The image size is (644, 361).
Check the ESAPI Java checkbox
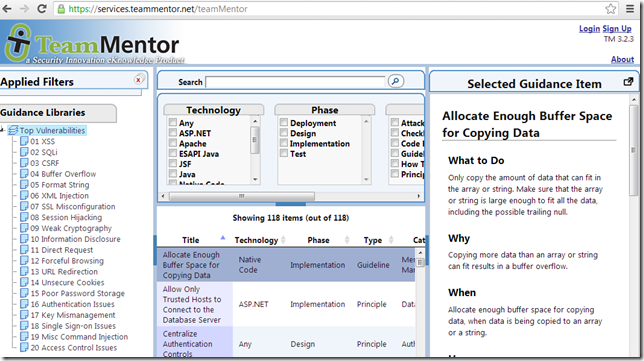coord(173,153)
